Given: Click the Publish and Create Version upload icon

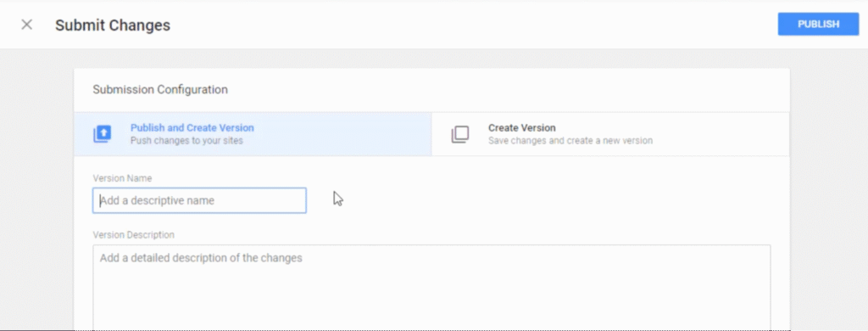Looking at the screenshot, I should click(x=103, y=134).
